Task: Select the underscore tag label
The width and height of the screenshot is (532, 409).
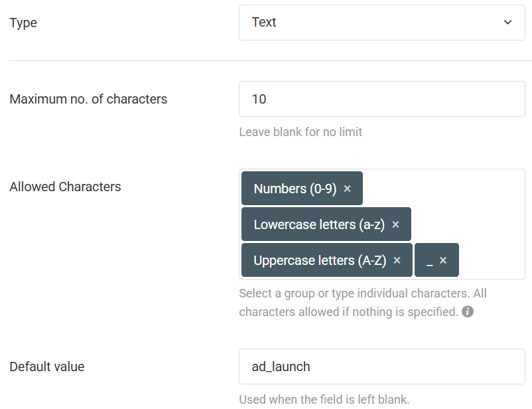Action: (x=429, y=261)
